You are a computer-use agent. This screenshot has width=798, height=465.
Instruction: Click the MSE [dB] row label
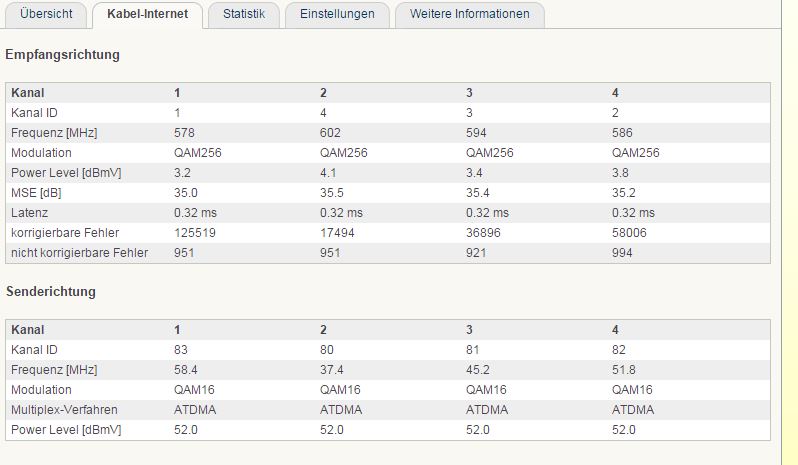click(x=35, y=193)
